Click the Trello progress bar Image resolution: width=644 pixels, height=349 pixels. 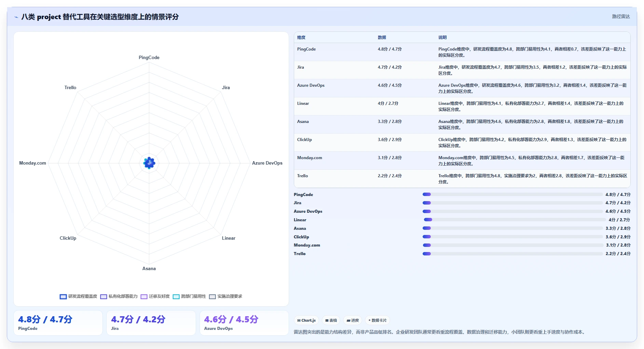coord(512,254)
